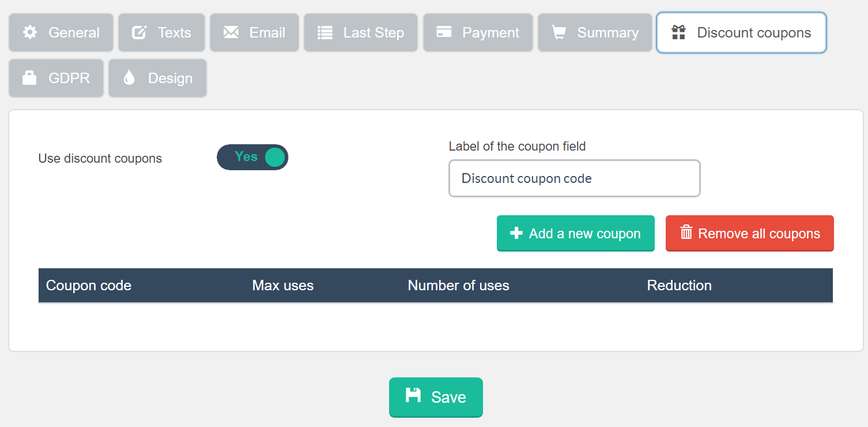Click the Reduction column header
This screenshot has width=868, height=427.
[x=679, y=285]
